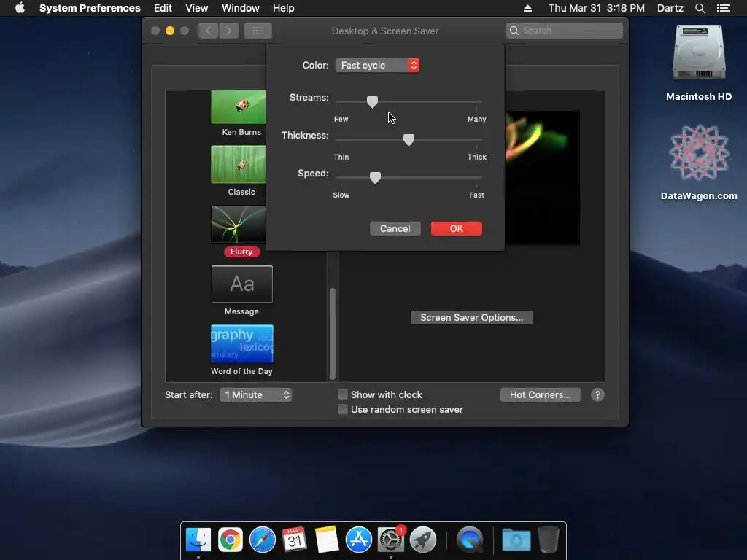
Task: Select the DataWagon.com desktop icon
Action: (x=698, y=162)
